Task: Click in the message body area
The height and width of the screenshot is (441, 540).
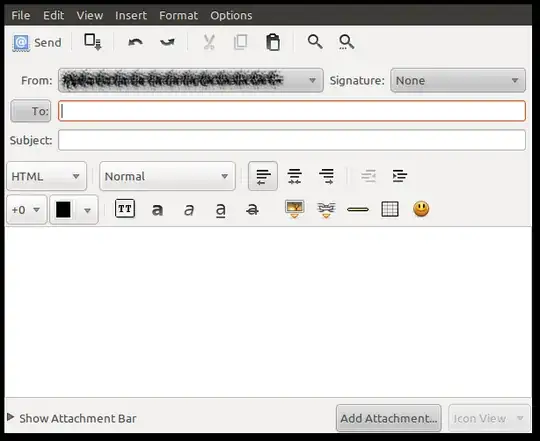Action: [x=268, y=312]
